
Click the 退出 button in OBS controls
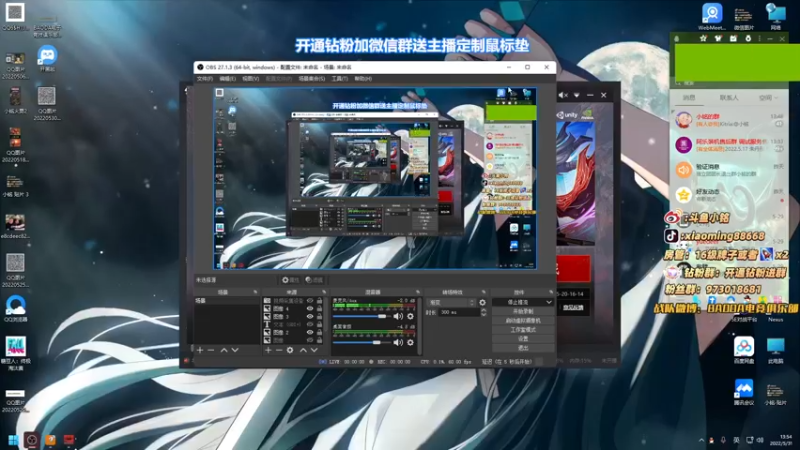tap(523, 348)
